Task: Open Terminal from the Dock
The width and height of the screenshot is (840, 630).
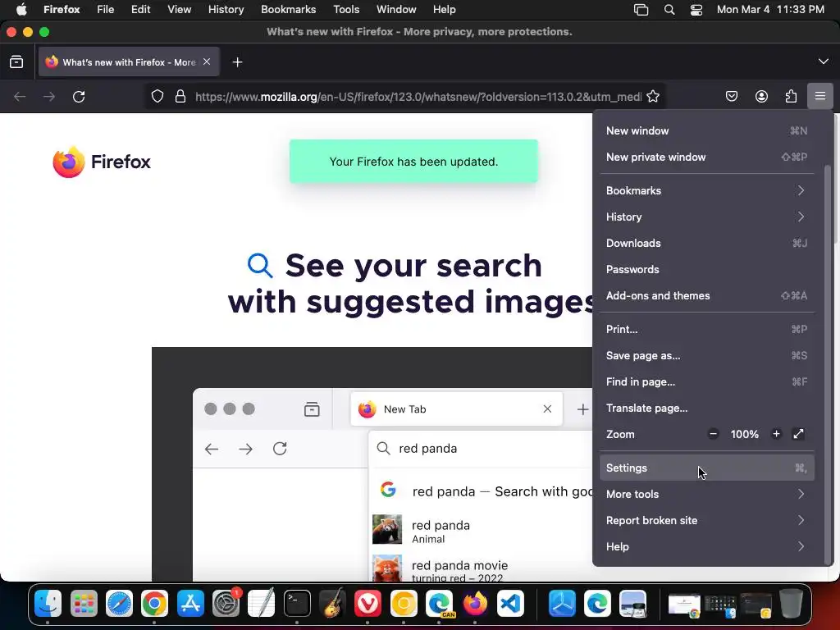Action: tap(297, 604)
